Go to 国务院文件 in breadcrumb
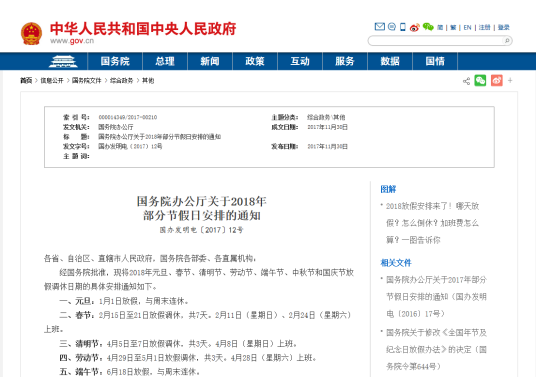 click(86, 81)
